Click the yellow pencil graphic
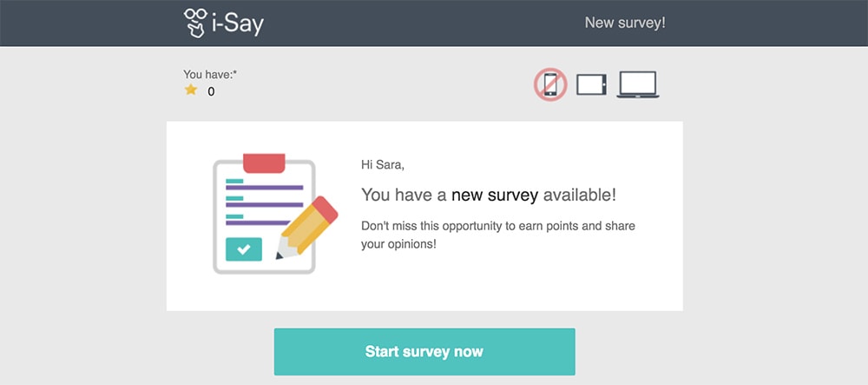 click(x=306, y=228)
